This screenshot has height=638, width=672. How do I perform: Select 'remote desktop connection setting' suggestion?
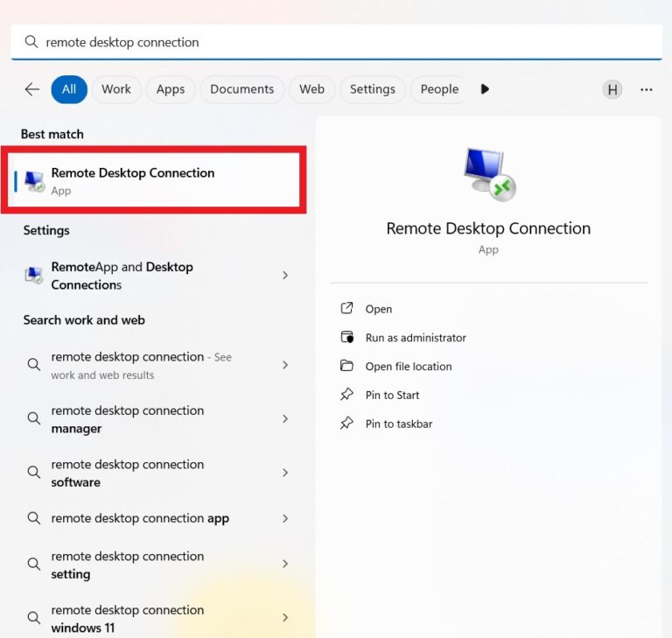click(x=154, y=564)
